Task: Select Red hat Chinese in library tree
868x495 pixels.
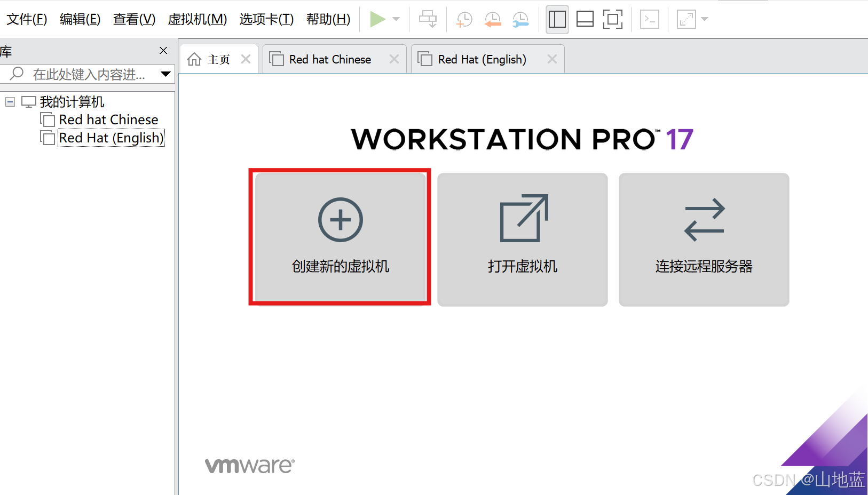Action: (108, 119)
